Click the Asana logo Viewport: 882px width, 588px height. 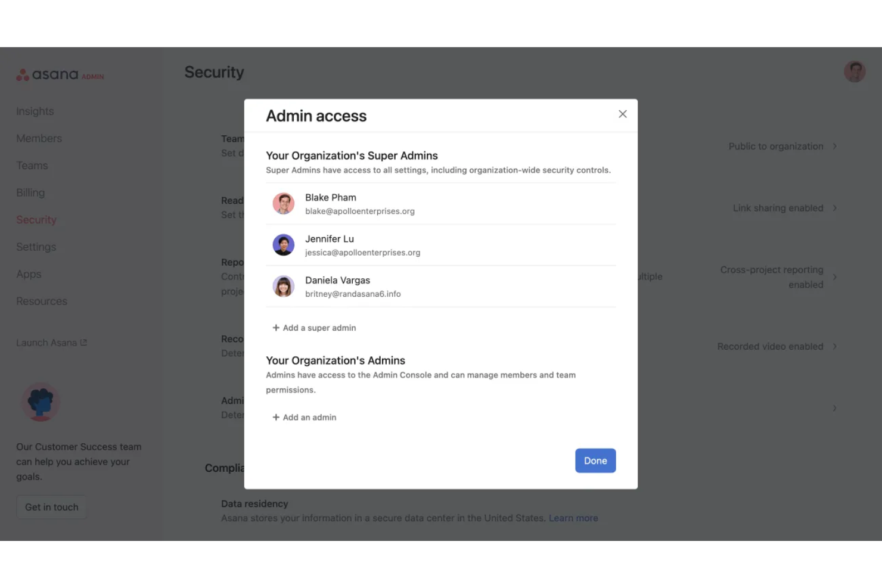click(x=59, y=74)
